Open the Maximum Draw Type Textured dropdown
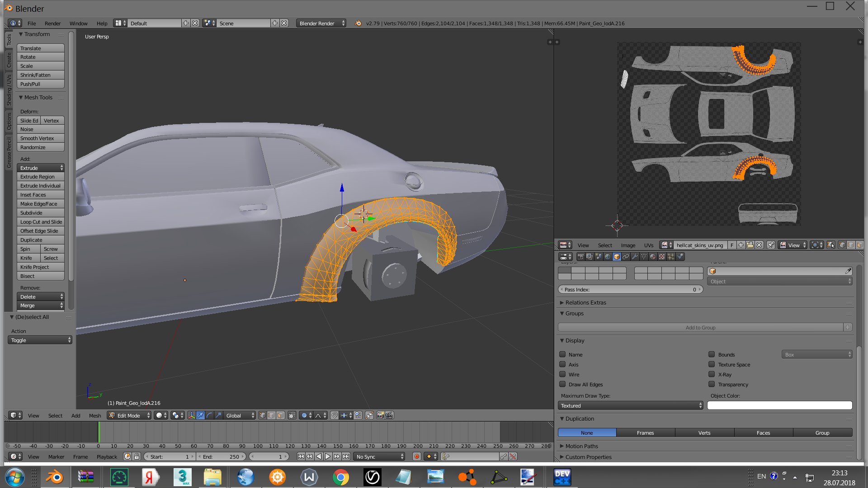The width and height of the screenshot is (868, 488). (x=631, y=406)
